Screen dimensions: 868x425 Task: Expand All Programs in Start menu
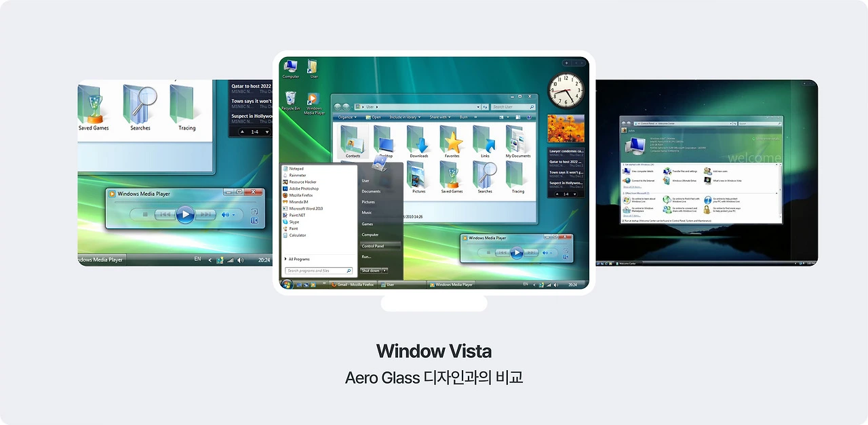pyautogui.click(x=297, y=259)
